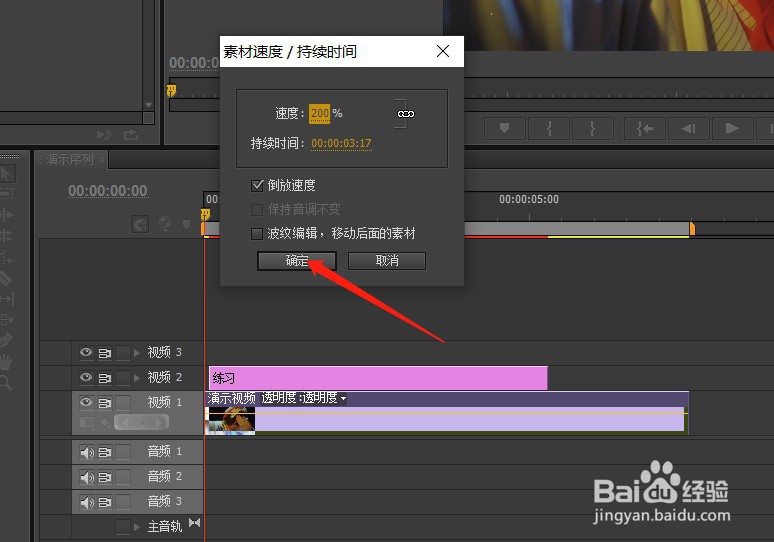Select the Rate Stretch tool

(6, 257)
